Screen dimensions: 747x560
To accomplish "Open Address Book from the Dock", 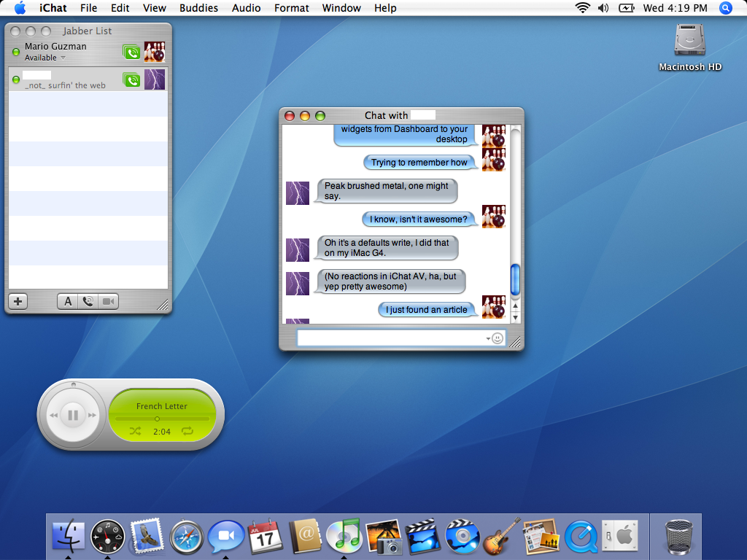I will click(305, 536).
